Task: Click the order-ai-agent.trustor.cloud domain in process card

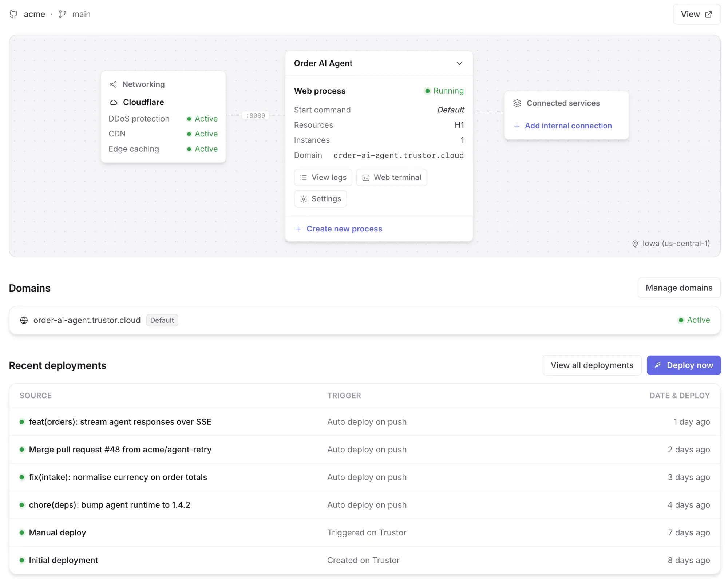Action: 398,155
